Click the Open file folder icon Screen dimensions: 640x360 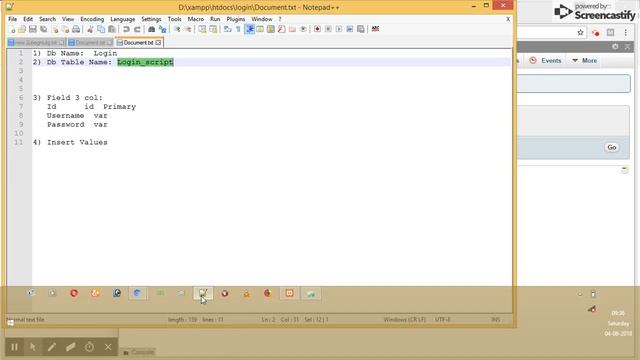click(x=22, y=29)
